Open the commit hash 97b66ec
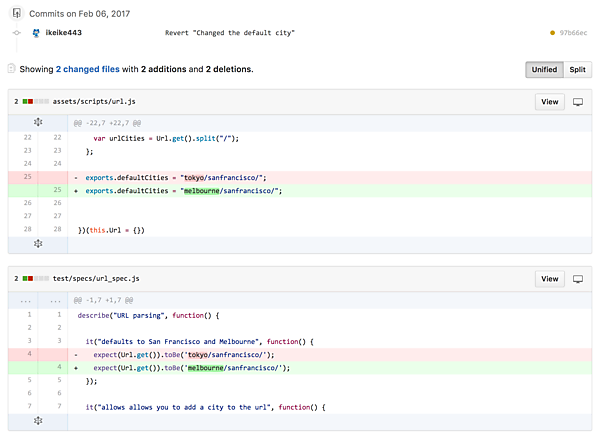The image size is (600, 437). [x=574, y=33]
